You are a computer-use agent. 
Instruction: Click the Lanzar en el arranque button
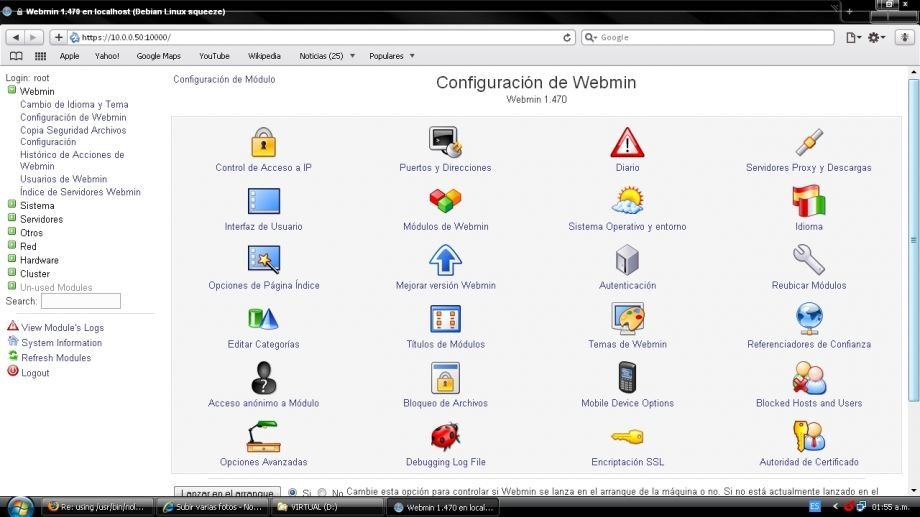point(227,493)
